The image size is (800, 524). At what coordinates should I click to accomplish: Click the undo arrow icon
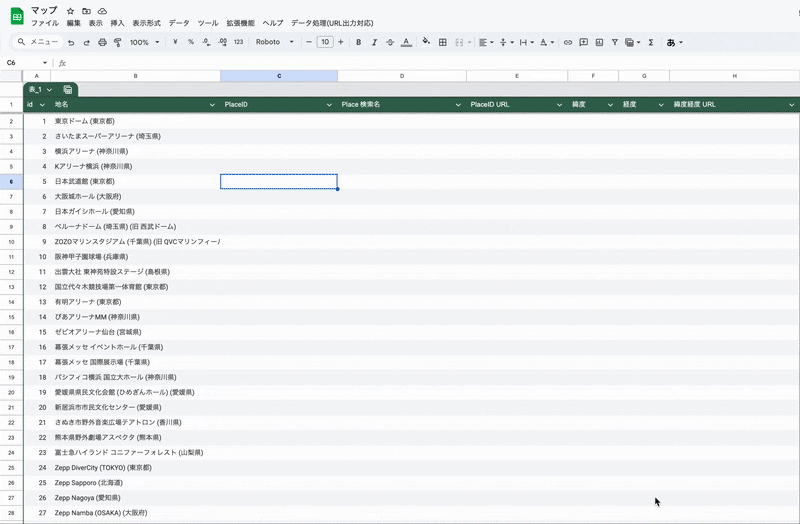point(71,42)
